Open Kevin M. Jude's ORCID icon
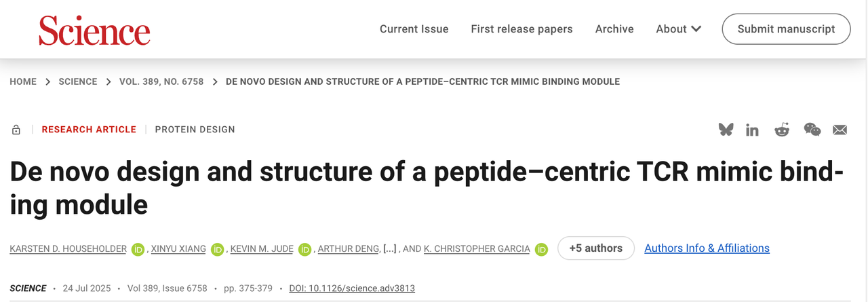 click(x=304, y=249)
